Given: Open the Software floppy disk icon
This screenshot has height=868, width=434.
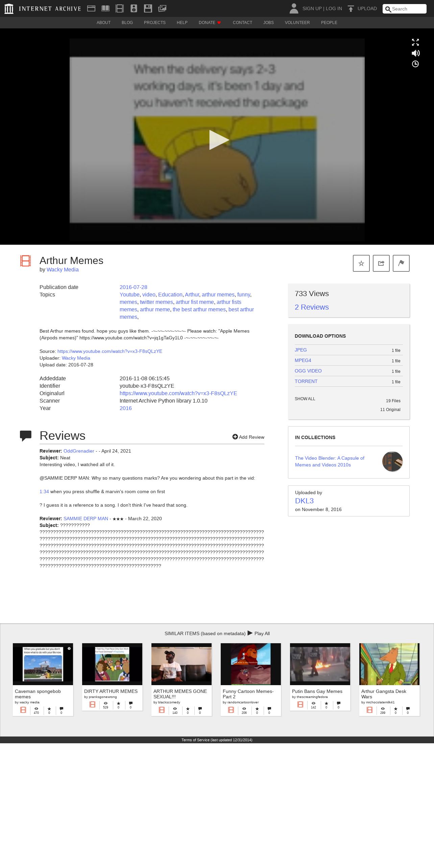Looking at the screenshot, I should [x=148, y=8].
